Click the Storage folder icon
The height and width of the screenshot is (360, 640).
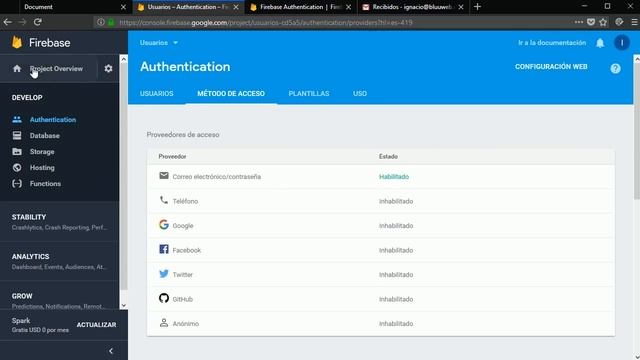(17, 151)
